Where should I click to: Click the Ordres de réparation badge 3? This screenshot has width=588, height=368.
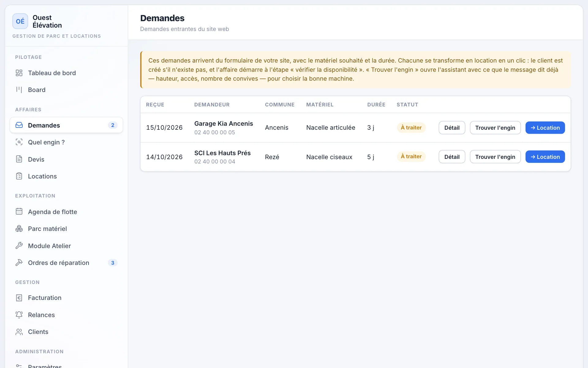113,263
